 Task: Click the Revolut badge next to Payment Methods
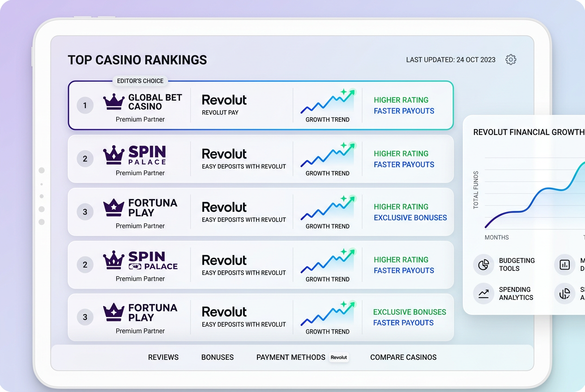pyautogui.click(x=339, y=357)
